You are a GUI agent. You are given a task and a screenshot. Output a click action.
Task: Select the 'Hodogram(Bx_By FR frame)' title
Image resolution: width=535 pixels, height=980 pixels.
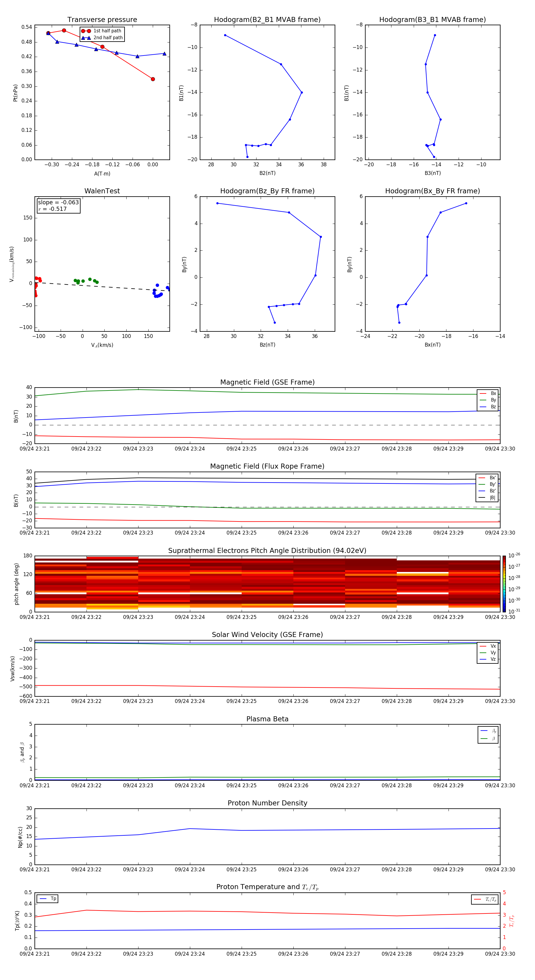(432, 191)
